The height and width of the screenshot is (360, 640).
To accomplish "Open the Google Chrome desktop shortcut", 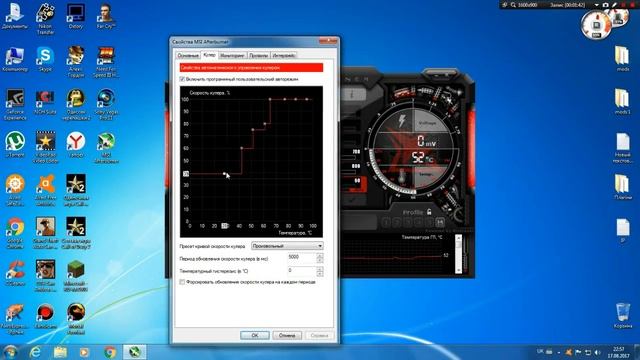I will tap(15, 233).
